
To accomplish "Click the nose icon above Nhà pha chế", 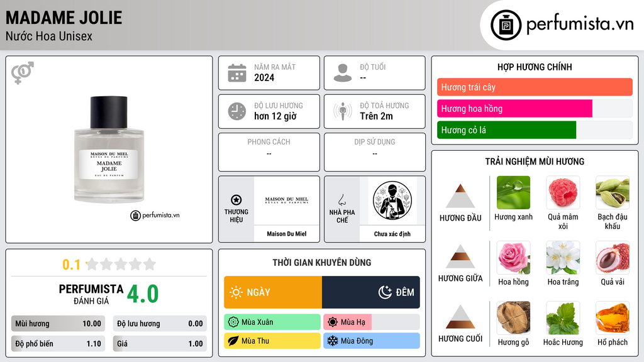I will pyautogui.click(x=341, y=200).
